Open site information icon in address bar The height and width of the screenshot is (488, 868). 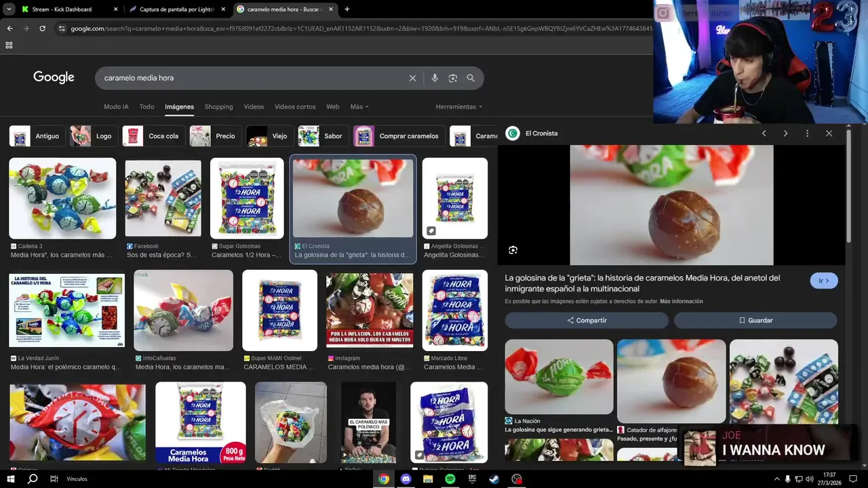[62, 28]
